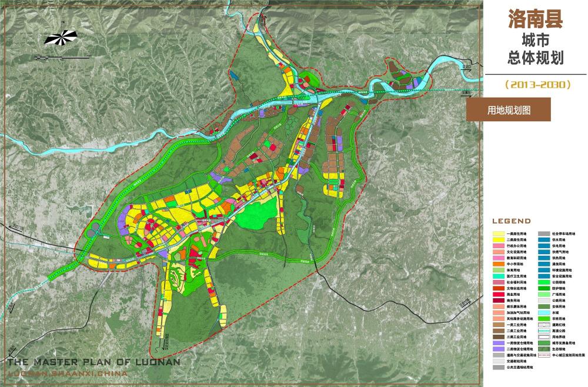Click THE MASTER PLAN OF LUONAN caption
The width and height of the screenshot is (588, 387).
[x=93, y=362]
